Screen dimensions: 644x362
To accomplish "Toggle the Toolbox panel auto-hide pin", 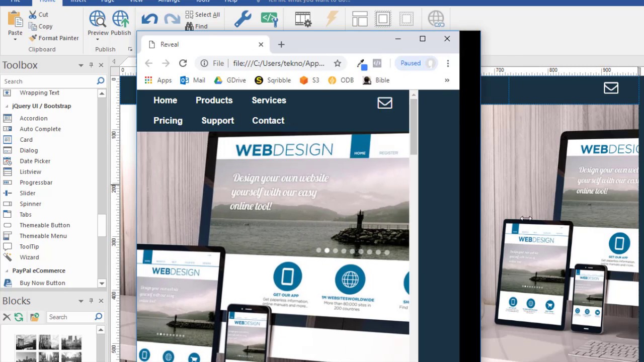I will 91,65.
